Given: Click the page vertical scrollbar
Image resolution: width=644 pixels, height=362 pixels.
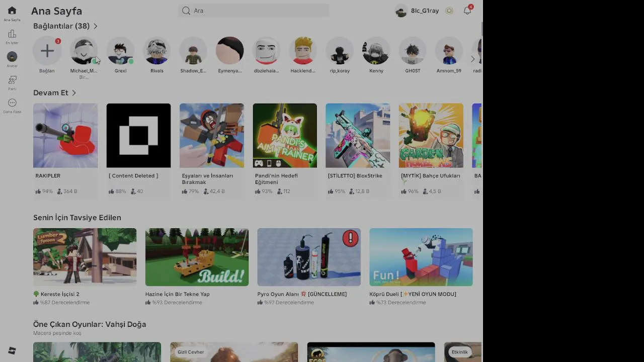Looking at the screenshot, I should point(481,29).
